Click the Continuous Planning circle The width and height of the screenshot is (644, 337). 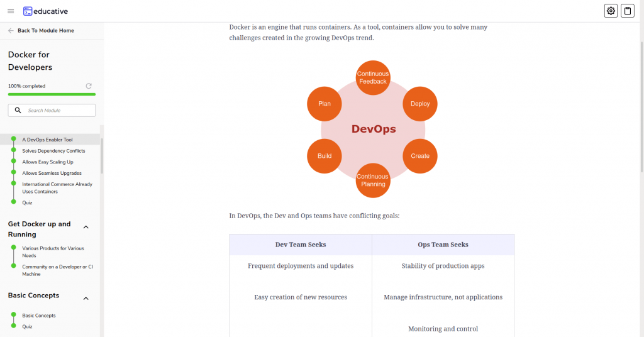point(373,180)
